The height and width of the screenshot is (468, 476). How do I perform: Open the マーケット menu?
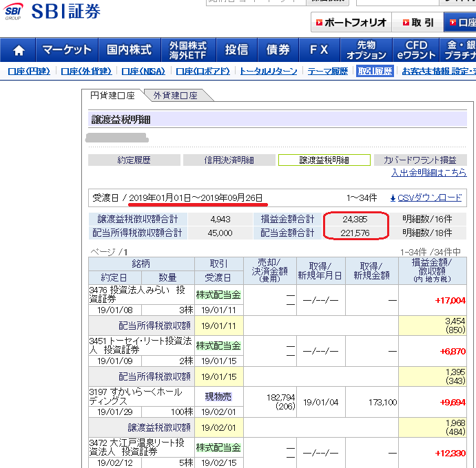67,50
